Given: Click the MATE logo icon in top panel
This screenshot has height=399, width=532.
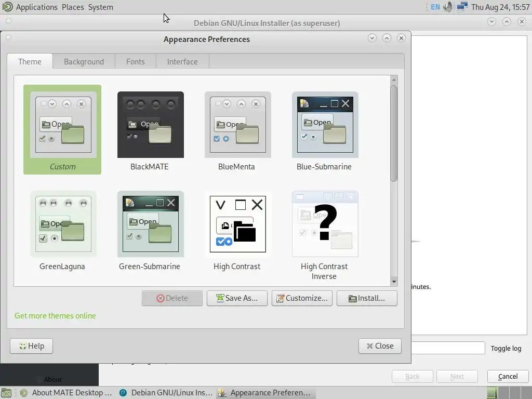Looking at the screenshot, I should pyautogui.click(x=7, y=7).
